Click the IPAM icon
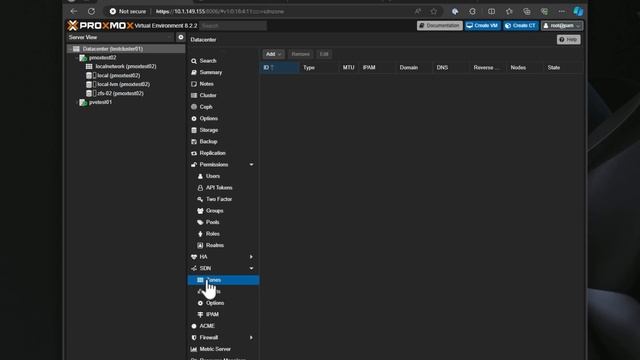Viewport: 640px width, 360px height. (200, 314)
